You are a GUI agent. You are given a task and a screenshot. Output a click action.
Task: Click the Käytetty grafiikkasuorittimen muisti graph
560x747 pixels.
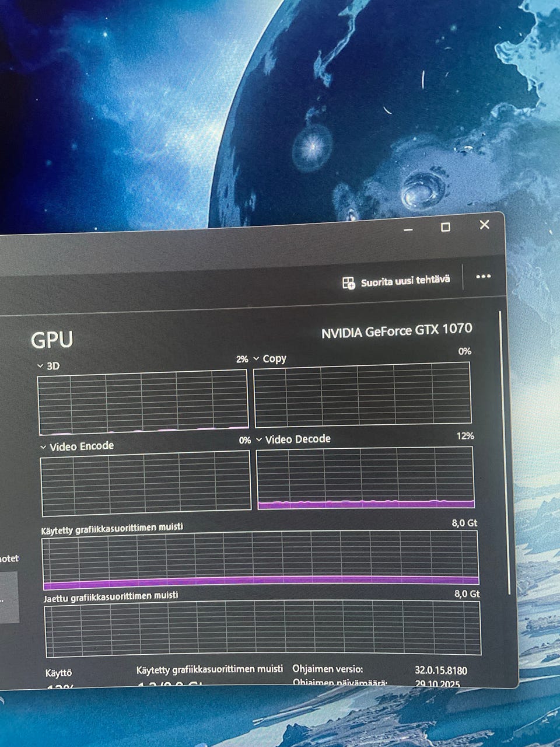coord(260,560)
